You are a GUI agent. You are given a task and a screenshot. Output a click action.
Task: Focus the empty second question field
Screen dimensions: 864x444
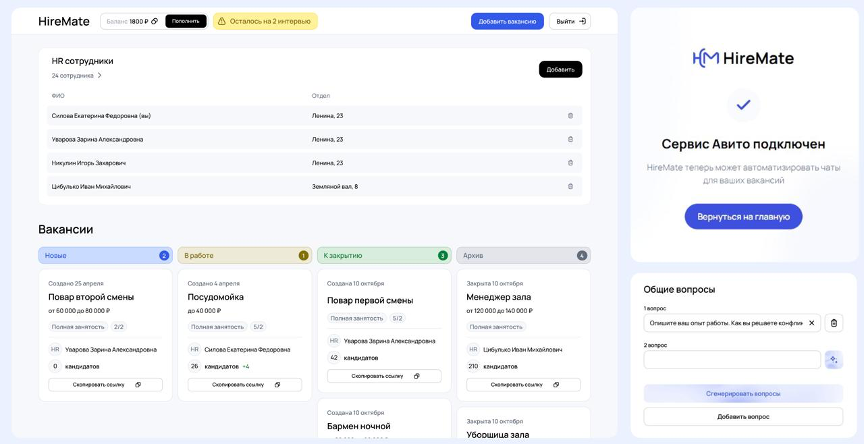[732, 360]
